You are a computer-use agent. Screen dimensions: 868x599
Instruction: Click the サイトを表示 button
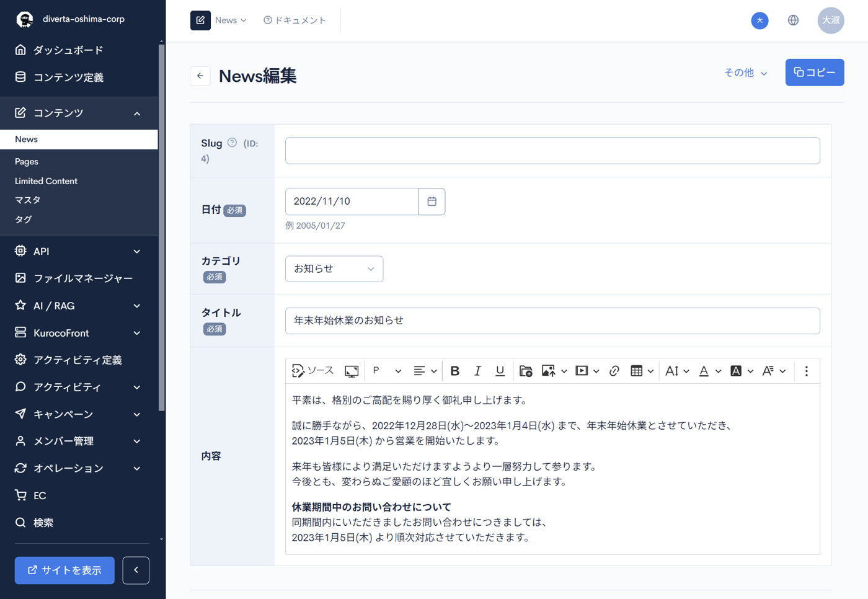click(64, 570)
